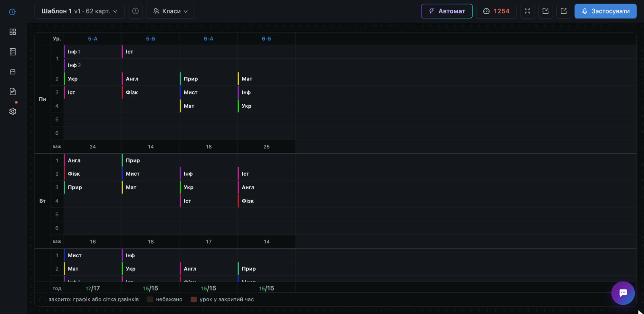Select the 6-А class column header
The width and height of the screenshot is (644, 314).
click(x=208, y=39)
